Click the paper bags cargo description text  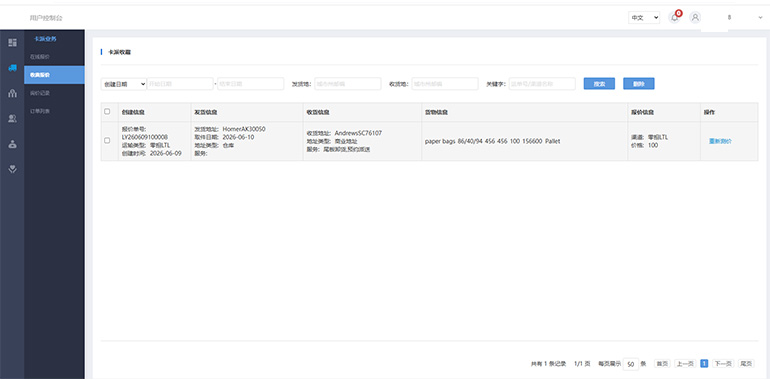[x=493, y=141]
